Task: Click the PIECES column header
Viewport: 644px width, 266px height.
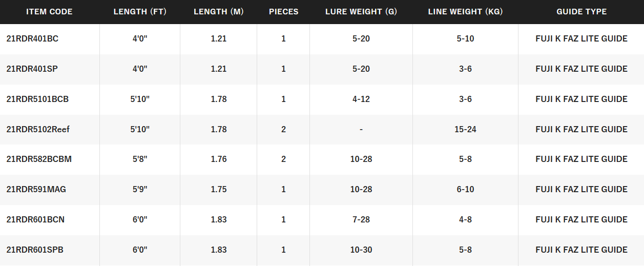Action: (283, 12)
